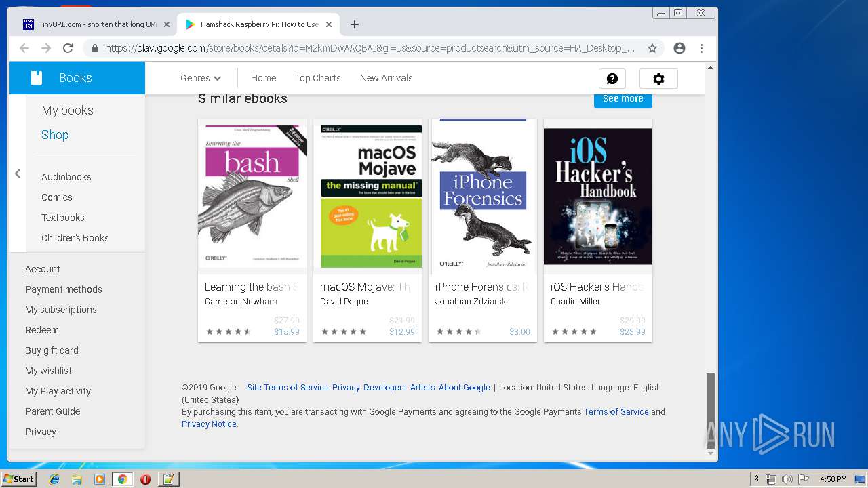Launch Internet Explorer from the taskbar
The width and height of the screenshot is (868, 488).
[x=54, y=479]
